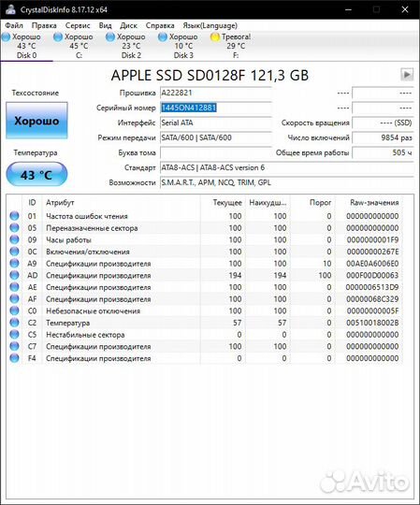The width and height of the screenshot is (420, 505).
Task: Click the next disk arrow button
Action: pyautogui.click(x=407, y=75)
